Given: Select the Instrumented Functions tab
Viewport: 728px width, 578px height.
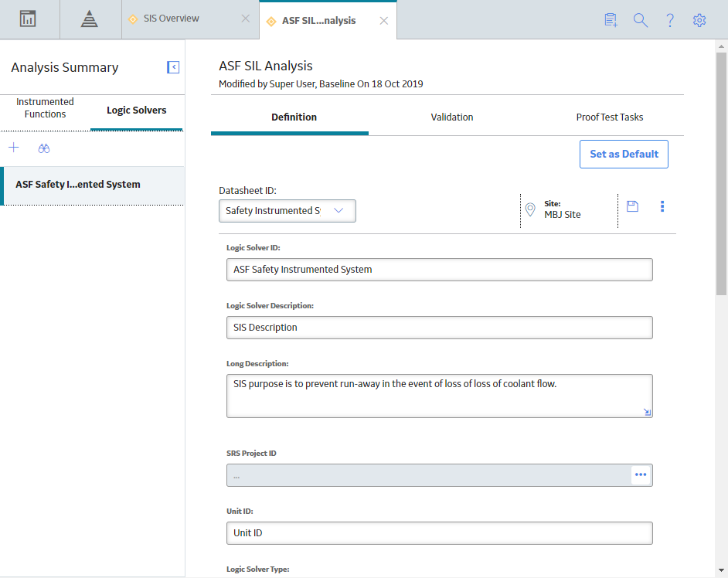Looking at the screenshot, I should click(45, 107).
